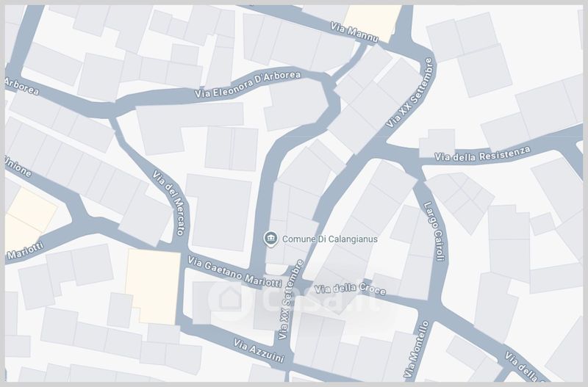Click the Via della Resistenza street label
Viewport: 588px width, 387px height.
pos(483,153)
